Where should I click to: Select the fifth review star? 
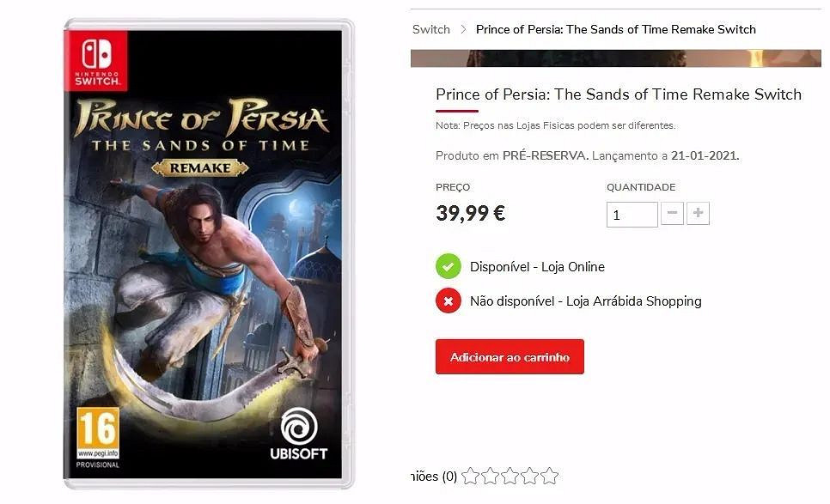click(550, 476)
